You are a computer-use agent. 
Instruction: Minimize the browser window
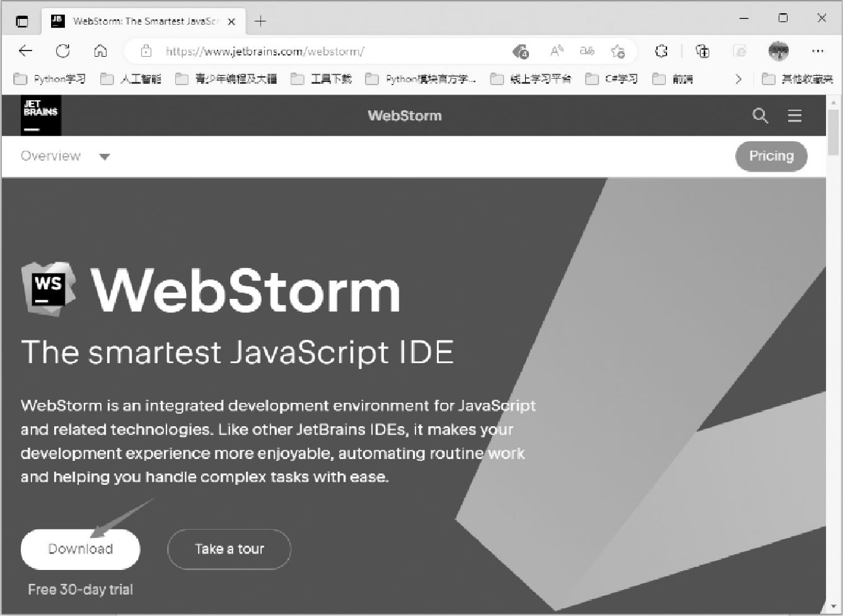[744, 19]
